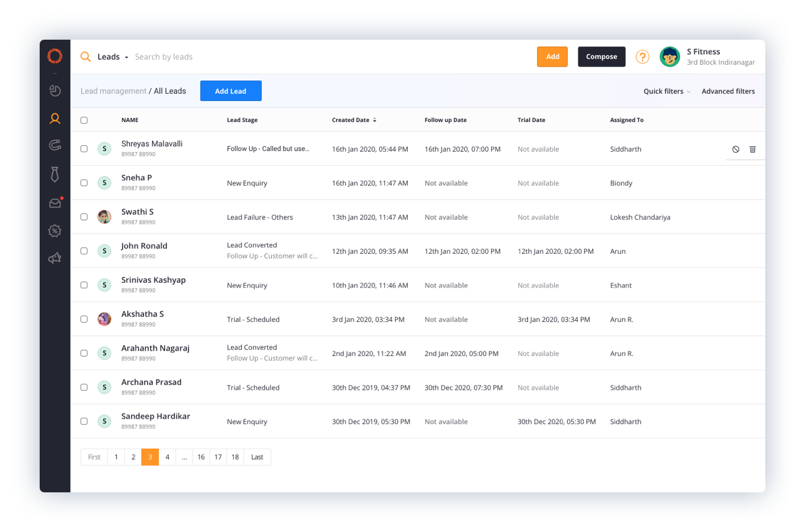Open the Quick filters dropdown
The height and width of the screenshot is (532, 805).
[667, 92]
